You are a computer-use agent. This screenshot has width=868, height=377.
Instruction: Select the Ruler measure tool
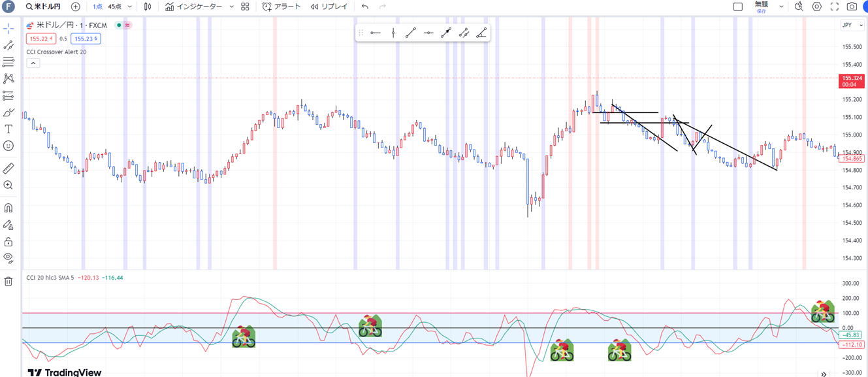[8, 169]
